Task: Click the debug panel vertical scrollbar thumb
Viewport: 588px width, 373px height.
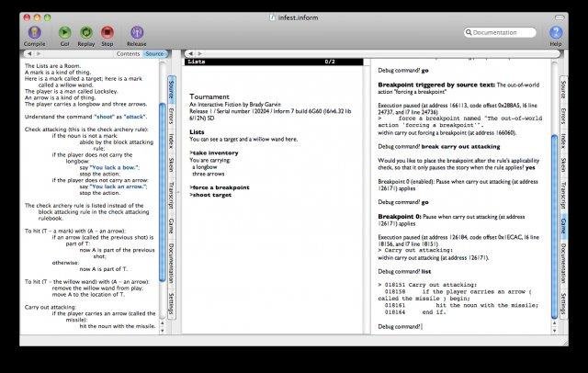Action: tap(554, 227)
